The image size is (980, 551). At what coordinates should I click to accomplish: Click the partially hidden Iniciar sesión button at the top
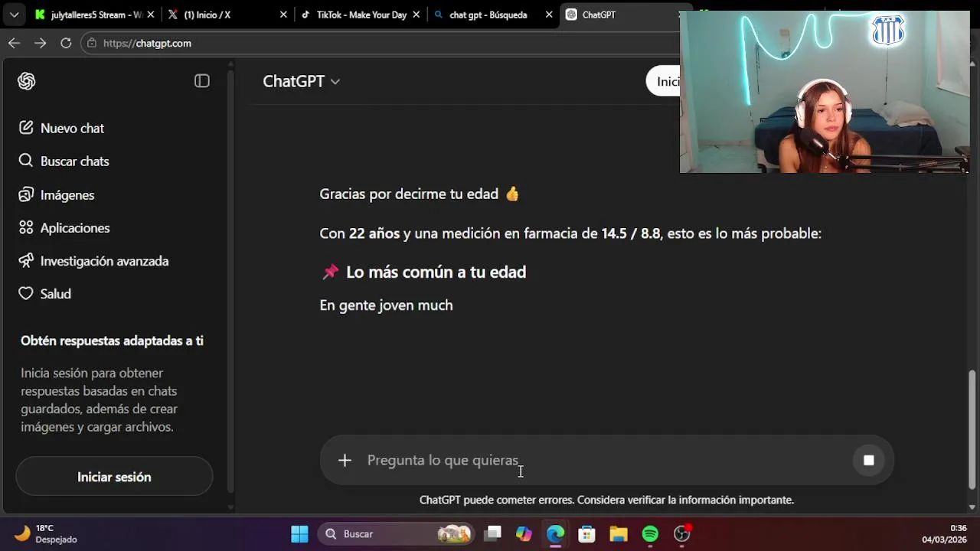pos(663,82)
